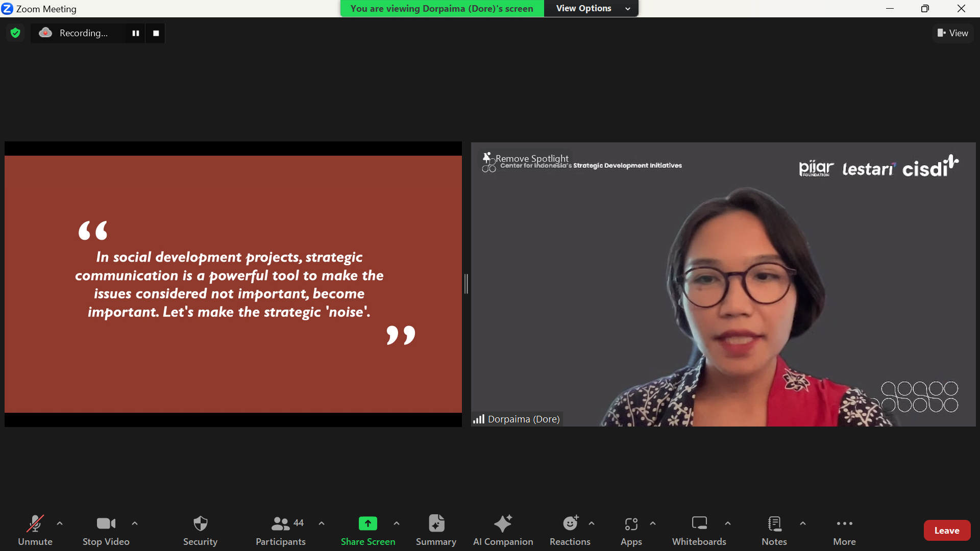The image size is (980, 551).
Task: Open Zoom Apps
Action: point(631,530)
